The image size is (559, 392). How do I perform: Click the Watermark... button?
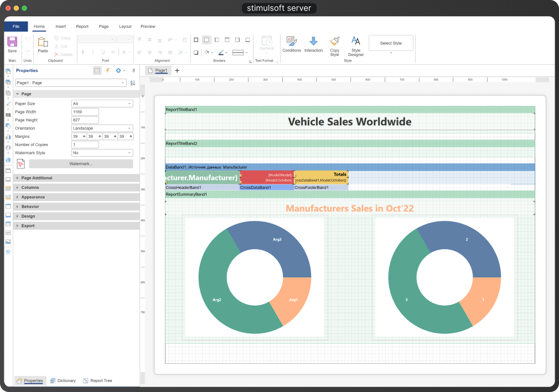[x=81, y=164]
